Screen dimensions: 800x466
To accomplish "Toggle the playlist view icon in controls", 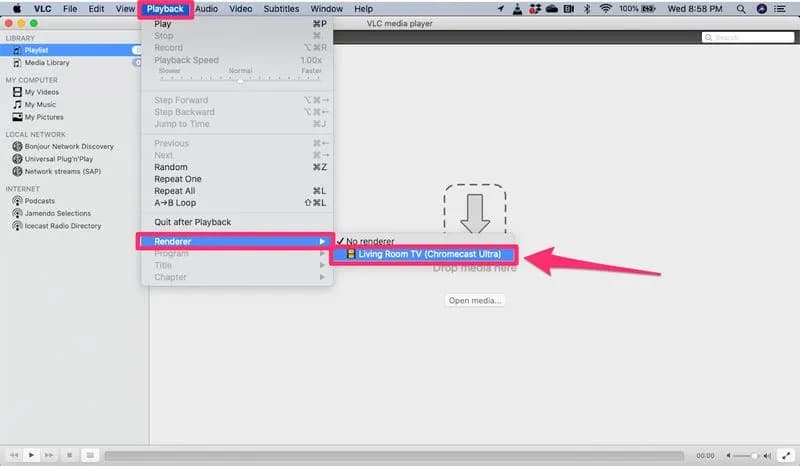I will (x=89, y=455).
